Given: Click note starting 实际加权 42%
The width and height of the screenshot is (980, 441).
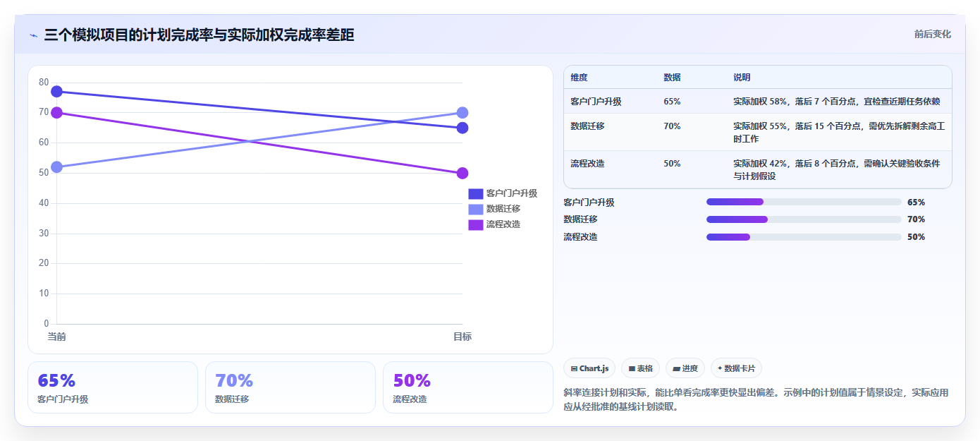Looking at the screenshot, I should [837, 170].
